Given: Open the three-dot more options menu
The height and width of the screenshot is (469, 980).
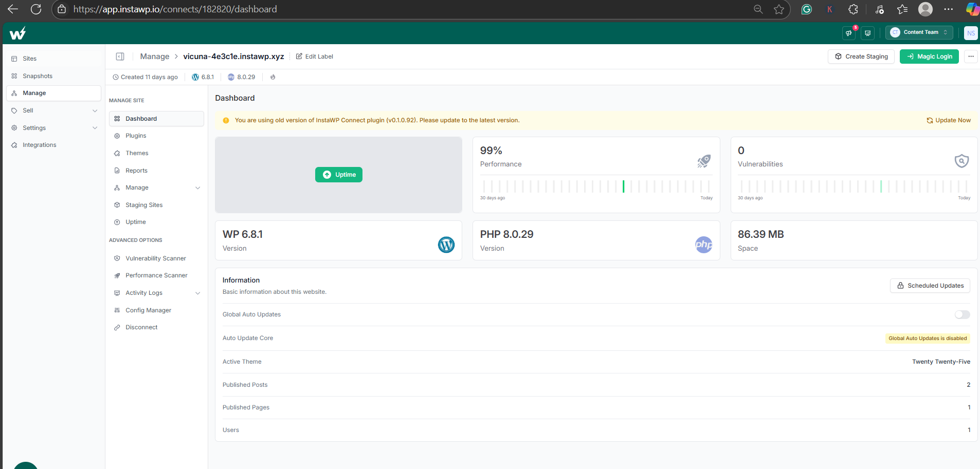Looking at the screenshot, I should (x=971, y=57).
